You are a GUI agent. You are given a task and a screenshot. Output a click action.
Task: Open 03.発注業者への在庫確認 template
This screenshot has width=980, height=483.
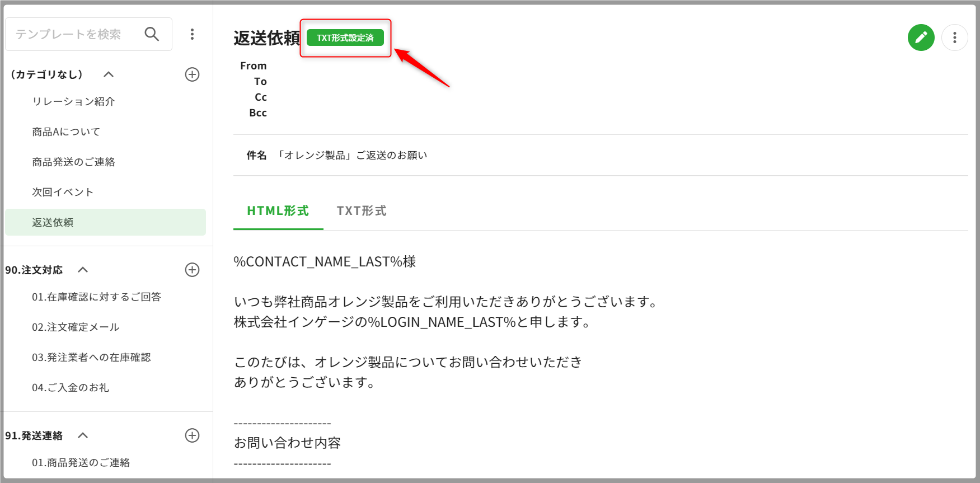click(91, 357)
